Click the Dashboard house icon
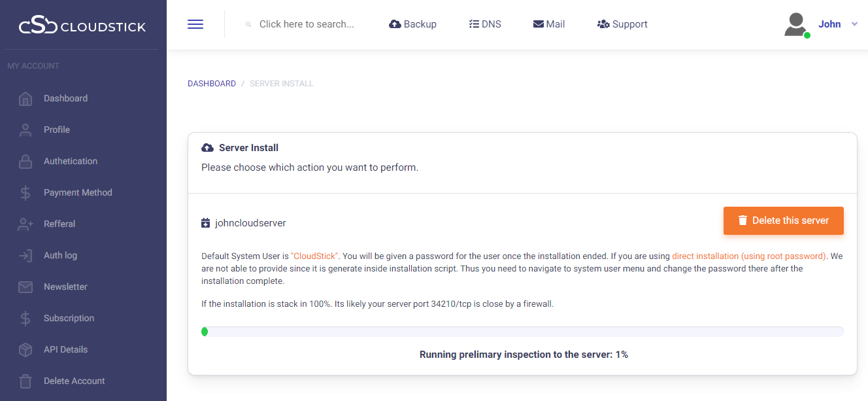Viewport: 868px width, 401px height. tap(25, 99)
